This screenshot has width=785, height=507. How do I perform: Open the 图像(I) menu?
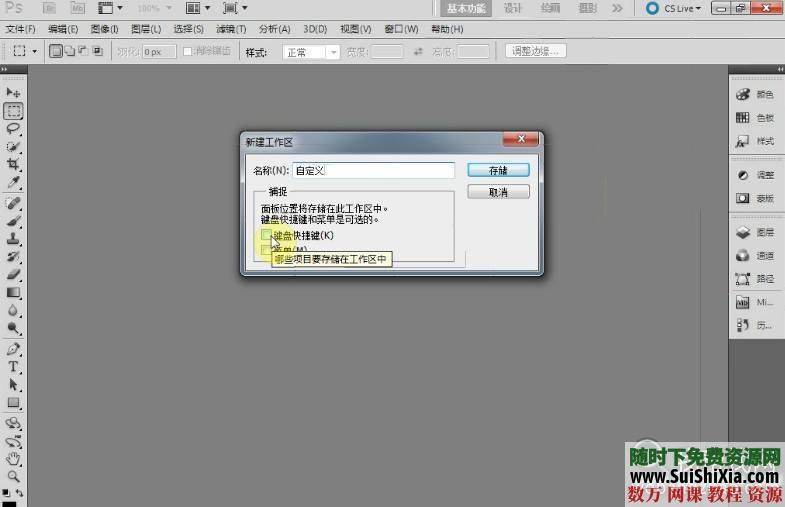(104, 29)
